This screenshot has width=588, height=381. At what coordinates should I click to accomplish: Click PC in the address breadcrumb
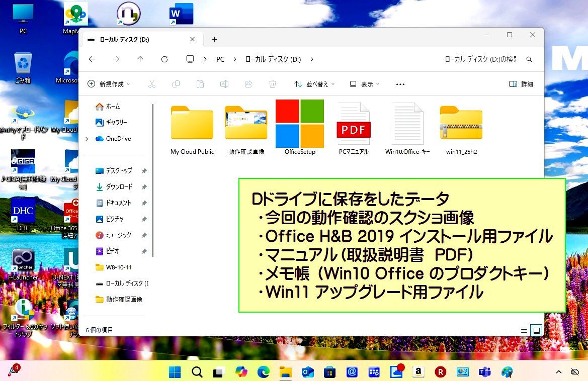point(220,59)
